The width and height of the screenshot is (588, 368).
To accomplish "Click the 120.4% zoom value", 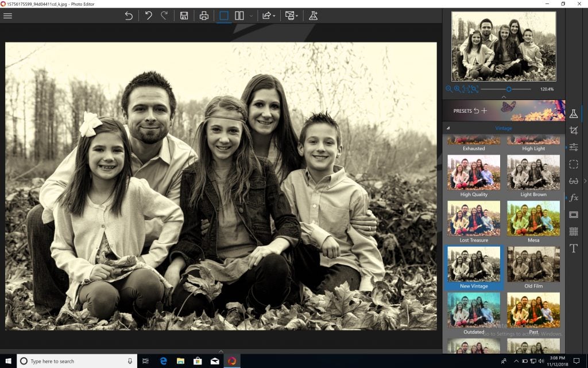I will pyautogui.click(x=547, y=89).
